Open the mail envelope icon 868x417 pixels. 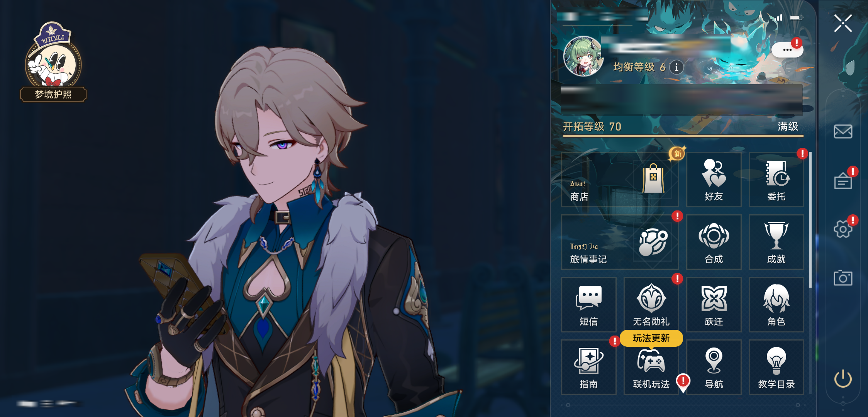(843, 131)
